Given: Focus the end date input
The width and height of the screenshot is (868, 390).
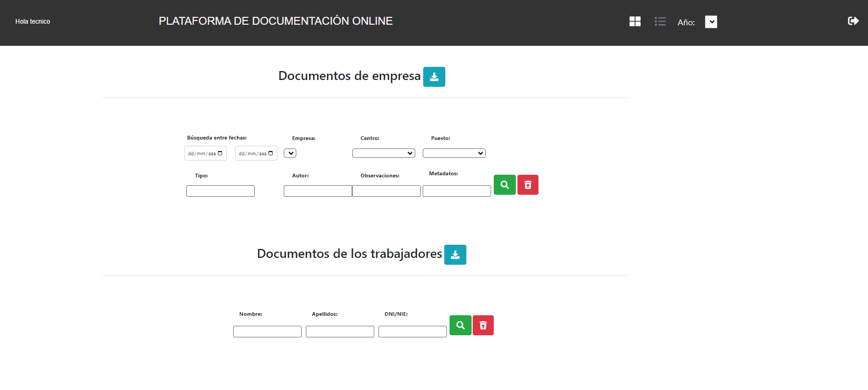Looking at the screenshot, I should tap(256, 153).
